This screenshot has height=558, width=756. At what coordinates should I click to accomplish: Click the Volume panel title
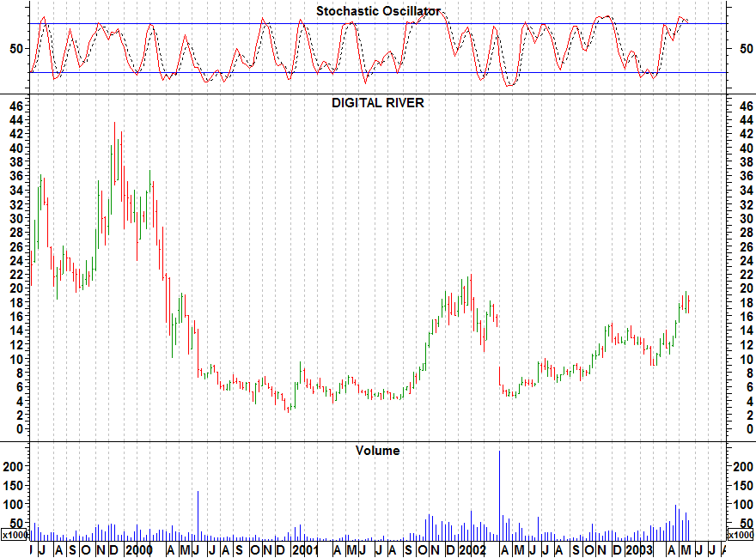pos(377,451)
